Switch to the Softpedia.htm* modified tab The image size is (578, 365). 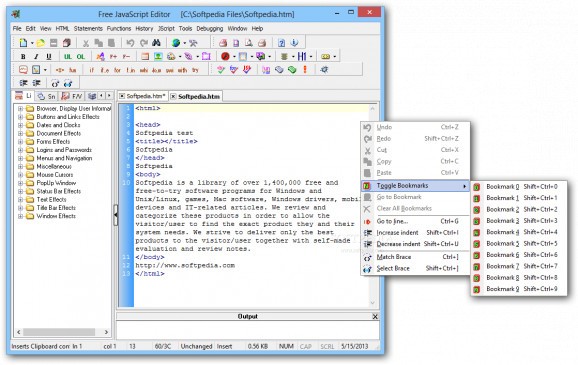(142, 96)
